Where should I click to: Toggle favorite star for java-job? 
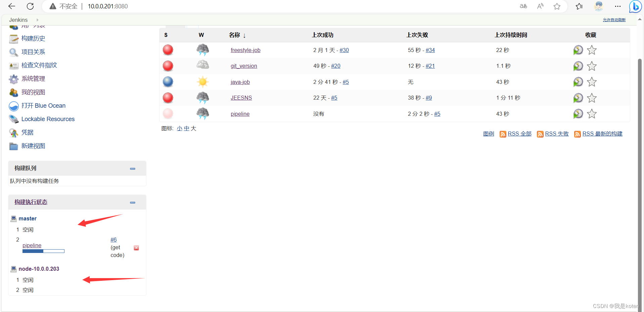pos(592,82)
